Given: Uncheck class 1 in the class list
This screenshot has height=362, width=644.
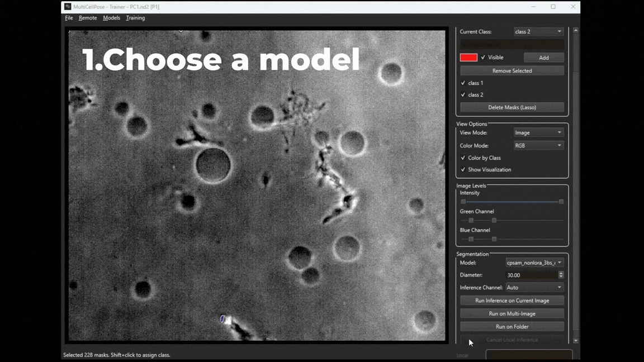Looking at the screenshot, I should click(463, 83).
